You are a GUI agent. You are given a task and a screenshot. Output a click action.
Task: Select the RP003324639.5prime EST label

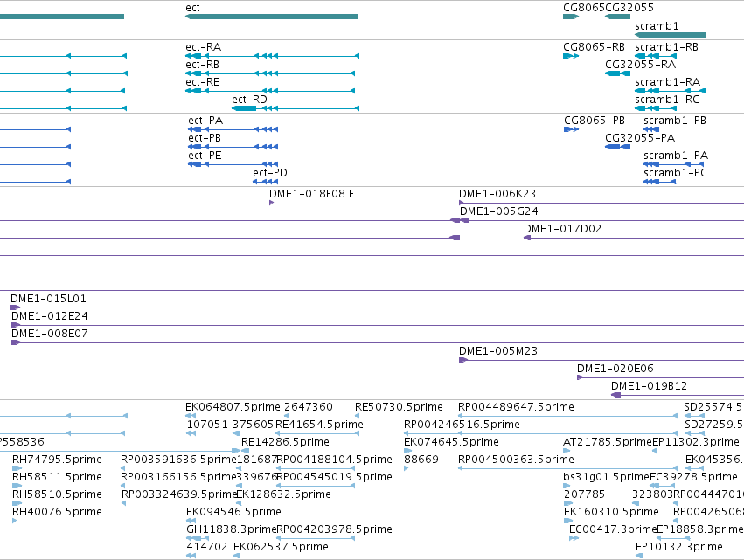(x=179, y=495)
